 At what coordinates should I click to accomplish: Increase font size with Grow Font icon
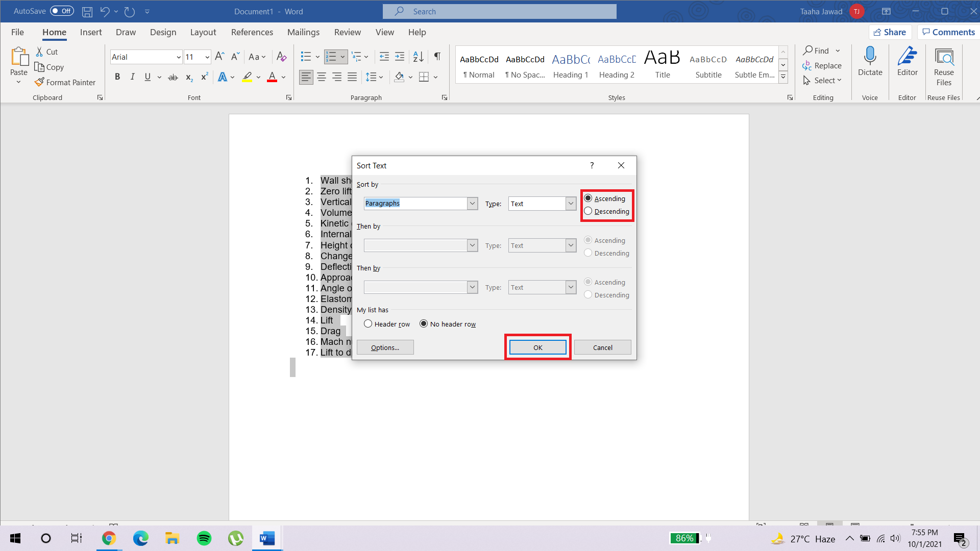point(219,57)
